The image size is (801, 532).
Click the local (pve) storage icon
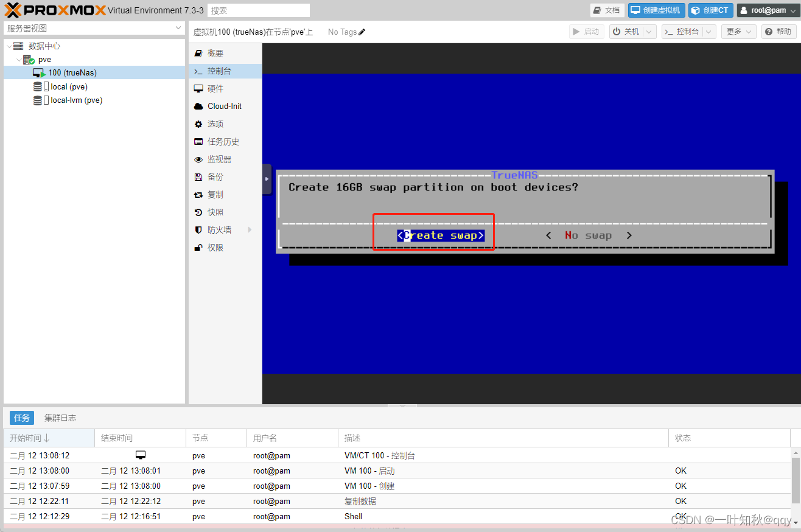click(x=41, y=86)
